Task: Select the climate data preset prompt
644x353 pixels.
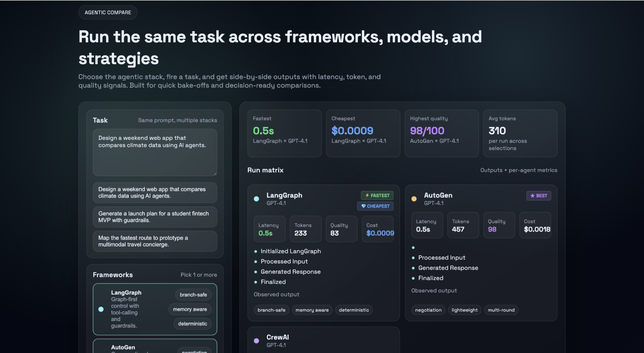Action: pos(155,193)
